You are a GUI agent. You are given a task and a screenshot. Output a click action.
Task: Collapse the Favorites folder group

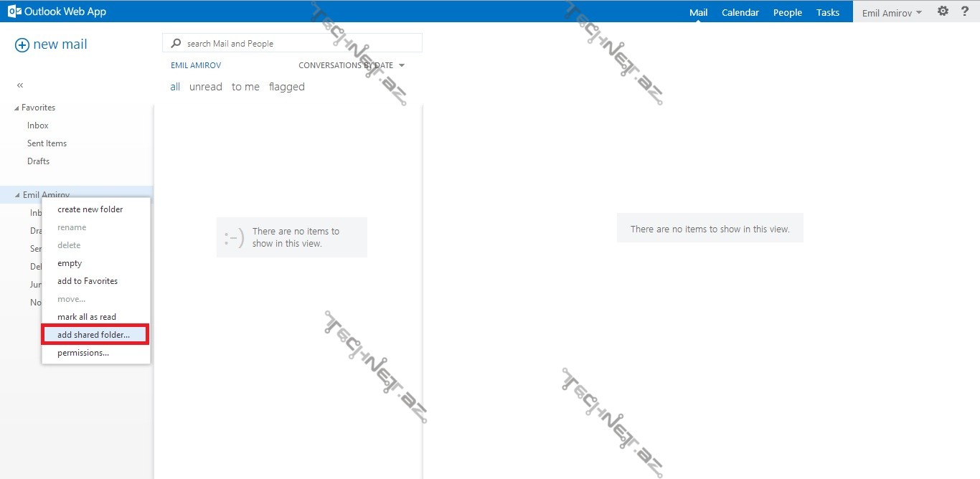[x=17, y=108]
